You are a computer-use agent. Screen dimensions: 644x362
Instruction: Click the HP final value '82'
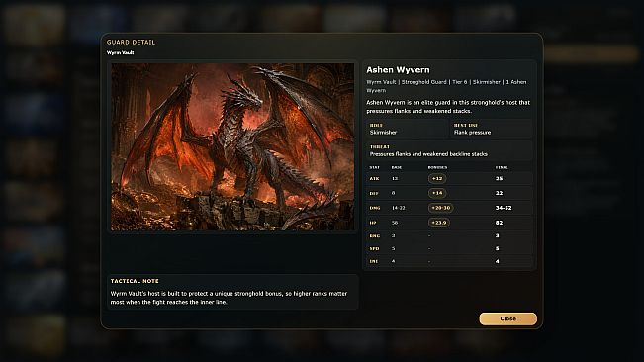click(x=499, y=223)
